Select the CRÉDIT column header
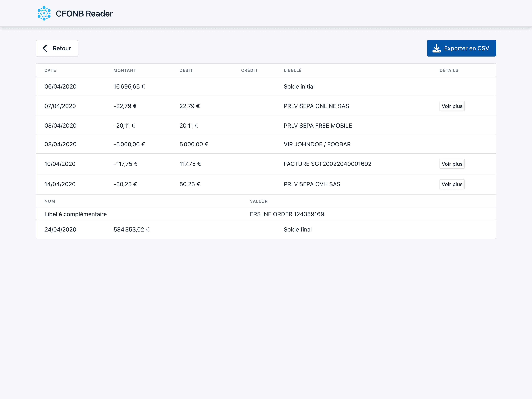This screenshot has width=532, height=399. (x=249, y=70)
